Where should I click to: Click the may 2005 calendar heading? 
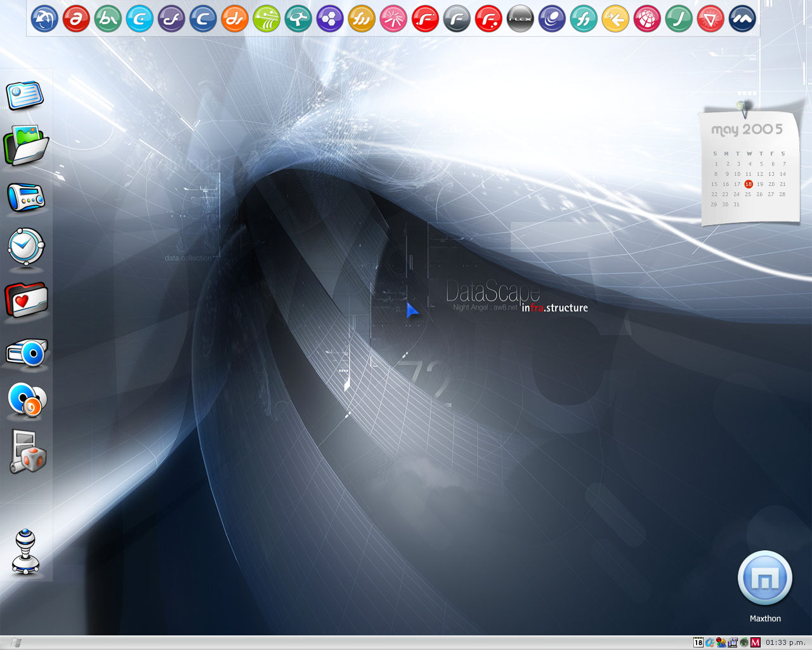tap(747, 129)
